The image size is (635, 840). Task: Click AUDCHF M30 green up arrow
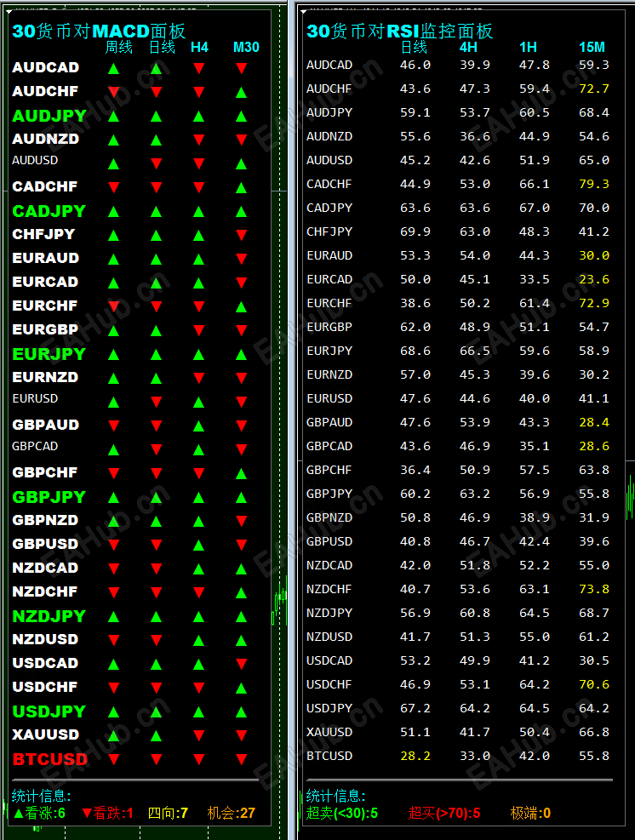[x=242, y=92]
